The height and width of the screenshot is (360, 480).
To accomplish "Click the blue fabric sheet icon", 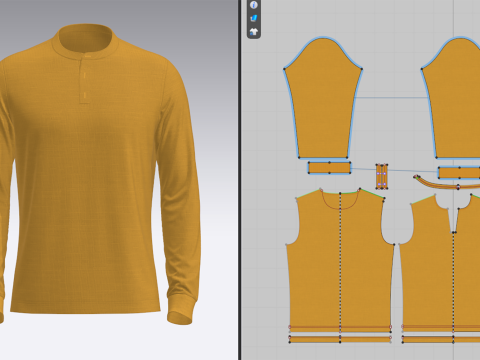I will tap(254, 18).
